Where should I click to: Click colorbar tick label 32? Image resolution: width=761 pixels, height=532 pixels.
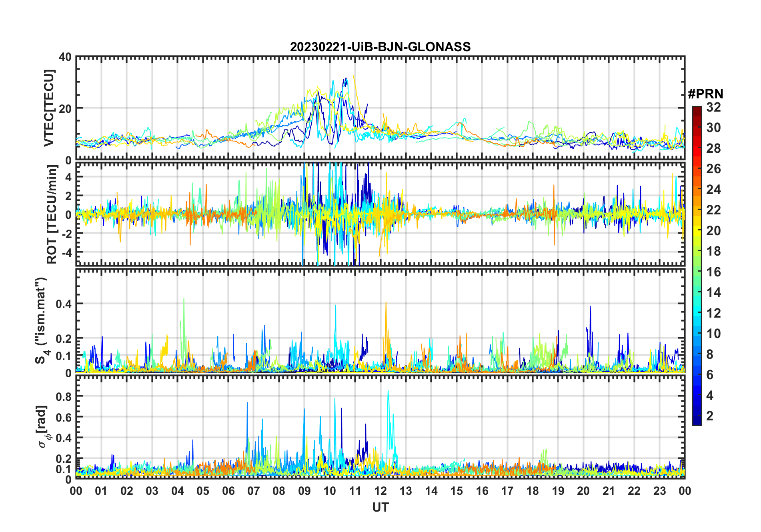coord(713,107)
